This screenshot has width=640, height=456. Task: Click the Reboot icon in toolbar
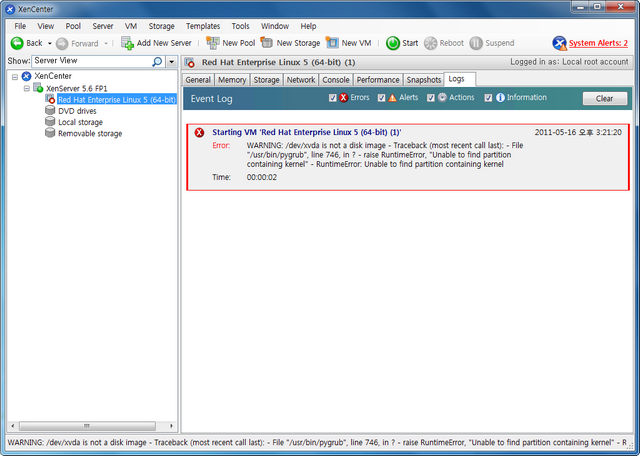click(431, 43)
